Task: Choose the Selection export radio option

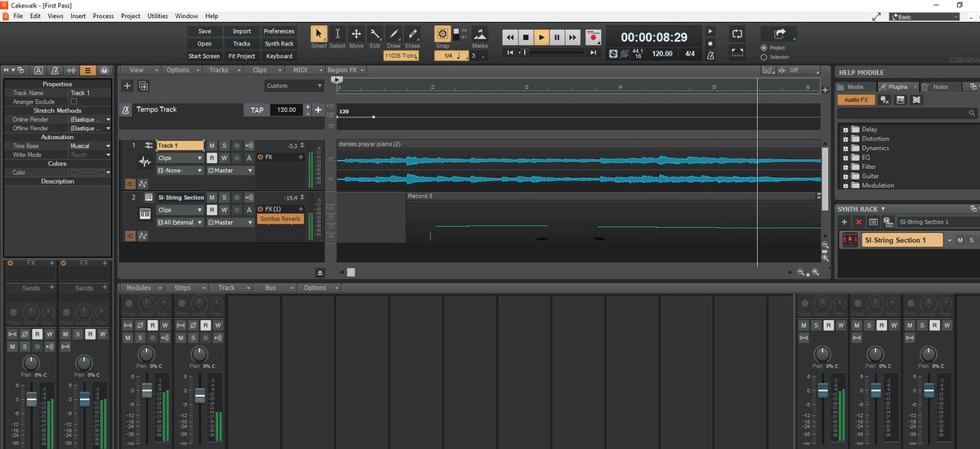Action: coord(764,57)
